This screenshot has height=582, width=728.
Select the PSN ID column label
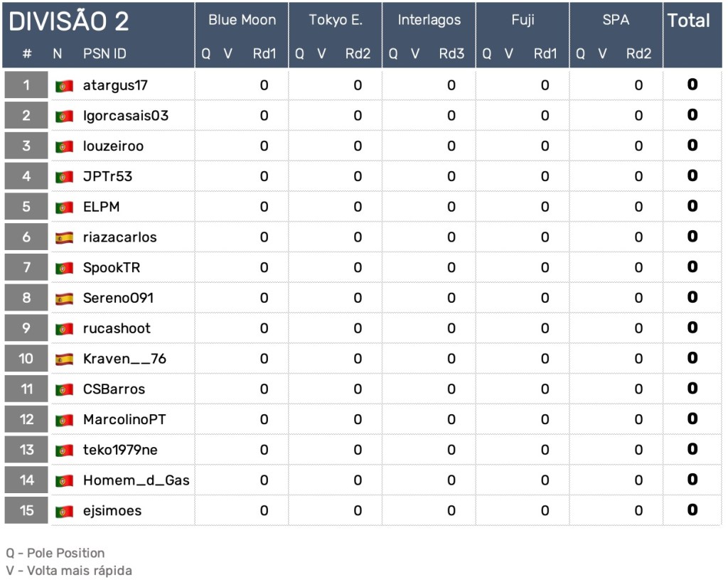pos(105,53)
